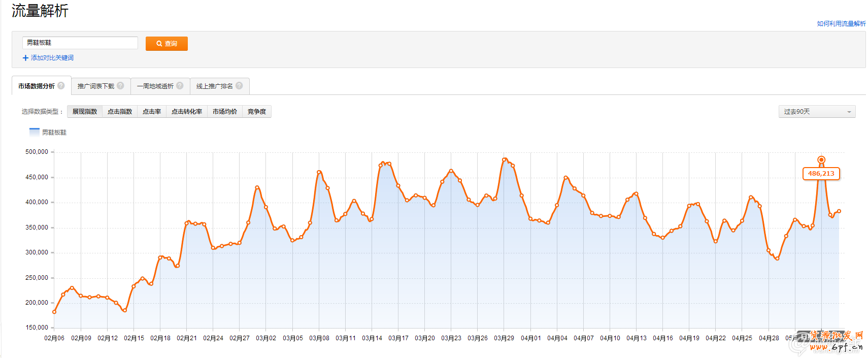This screenshot has height=358, width=868.
Task: Click the plus icon for 添加对比关键词
Action: (x=25, y=58)
